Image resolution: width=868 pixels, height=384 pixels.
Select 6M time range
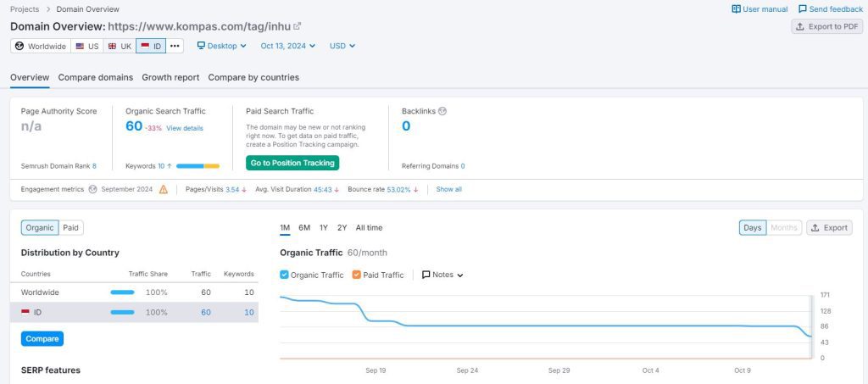tap(304, 227)
